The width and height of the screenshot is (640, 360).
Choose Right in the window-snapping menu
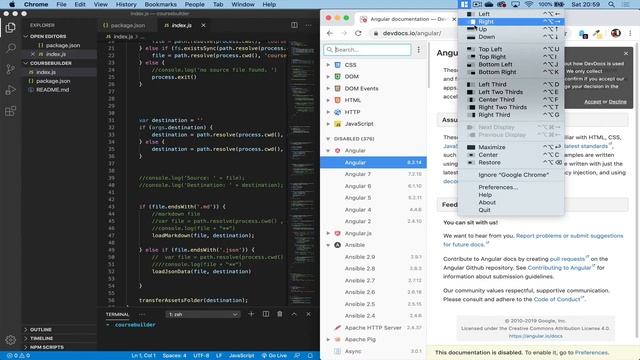click(x=511, y=22)
